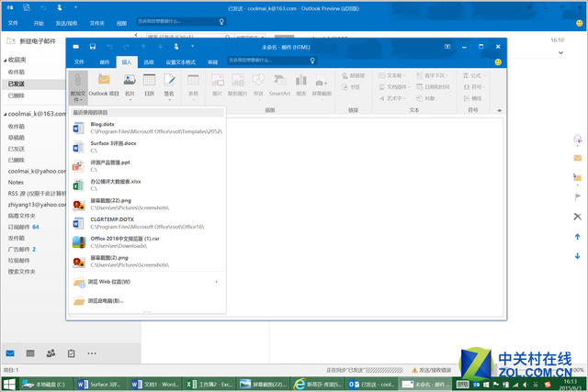The width and height of the screenshot is (588, 392).
Task: Click New Email (新建电子邮件) button
Action: 31,41
